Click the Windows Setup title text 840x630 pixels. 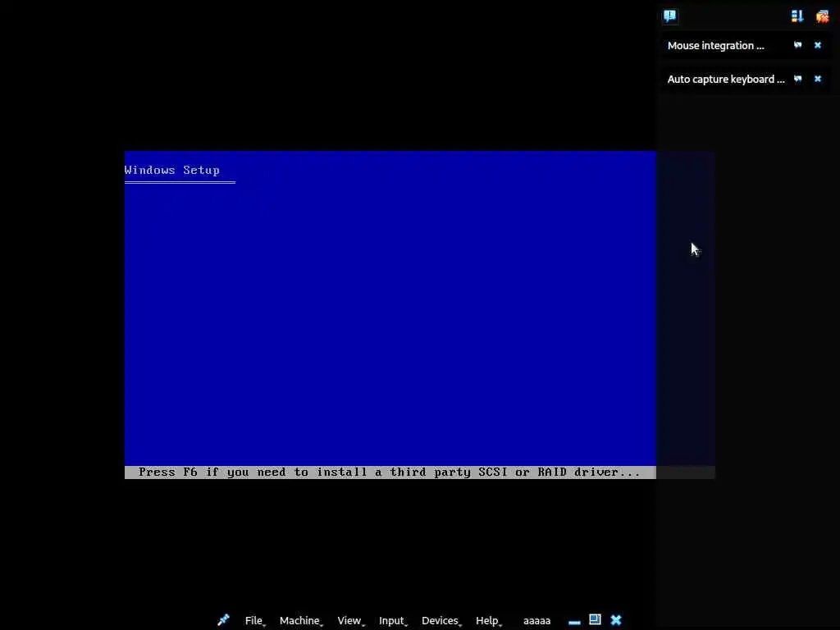tap(172, 170)
